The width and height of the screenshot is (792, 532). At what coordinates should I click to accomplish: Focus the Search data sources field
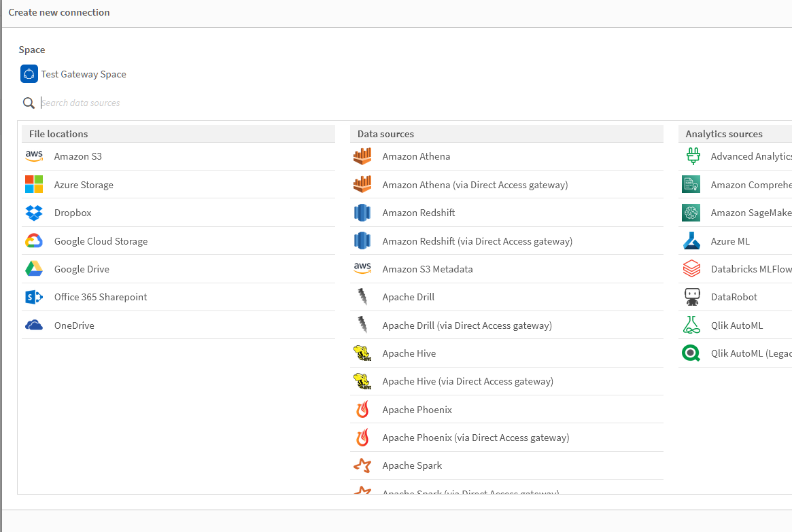tap(204, 103)
